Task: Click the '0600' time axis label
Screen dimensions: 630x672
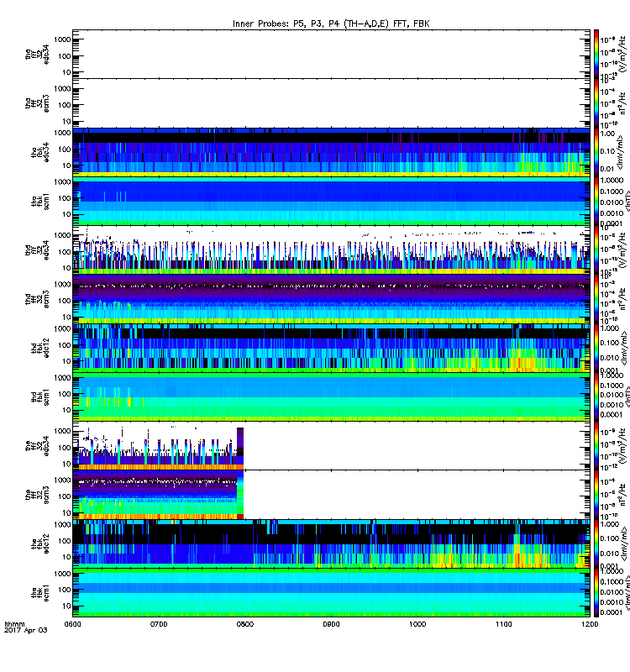Action: [72, 624]
